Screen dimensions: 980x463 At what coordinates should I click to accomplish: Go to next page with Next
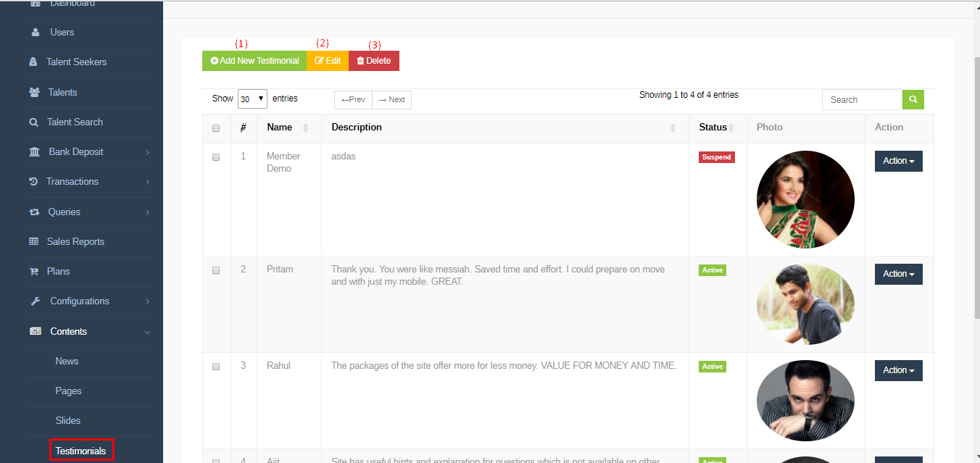(x=391, y=100)
